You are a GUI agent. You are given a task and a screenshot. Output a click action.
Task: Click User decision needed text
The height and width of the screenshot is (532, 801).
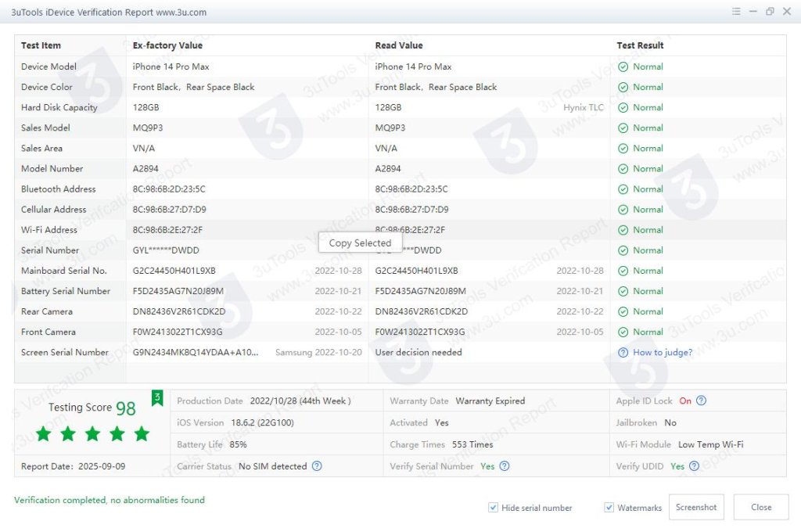(x=418, y=353)
